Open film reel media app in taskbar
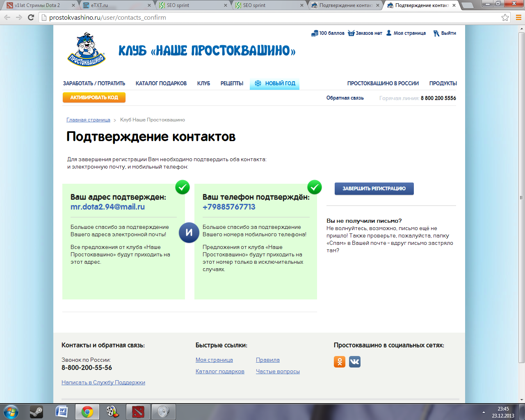Image resolution: width=525 pixels, height=420 pixels. click(x=113, y=412)
